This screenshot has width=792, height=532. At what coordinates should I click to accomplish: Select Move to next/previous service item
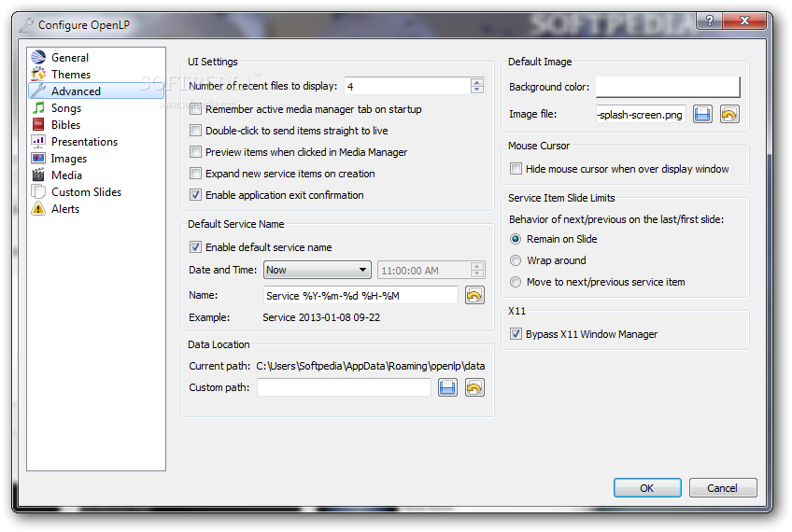[x=516, y=282]
